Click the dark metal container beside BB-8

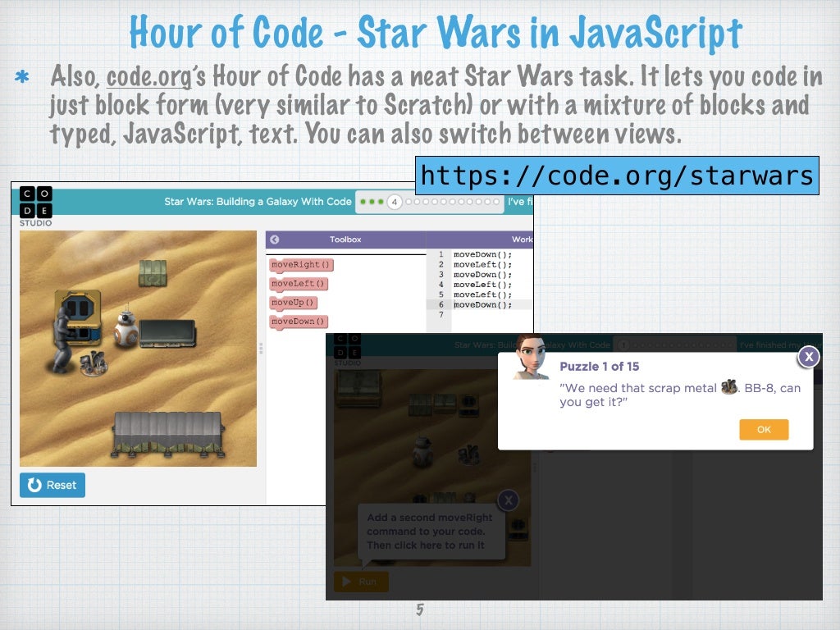167,334
